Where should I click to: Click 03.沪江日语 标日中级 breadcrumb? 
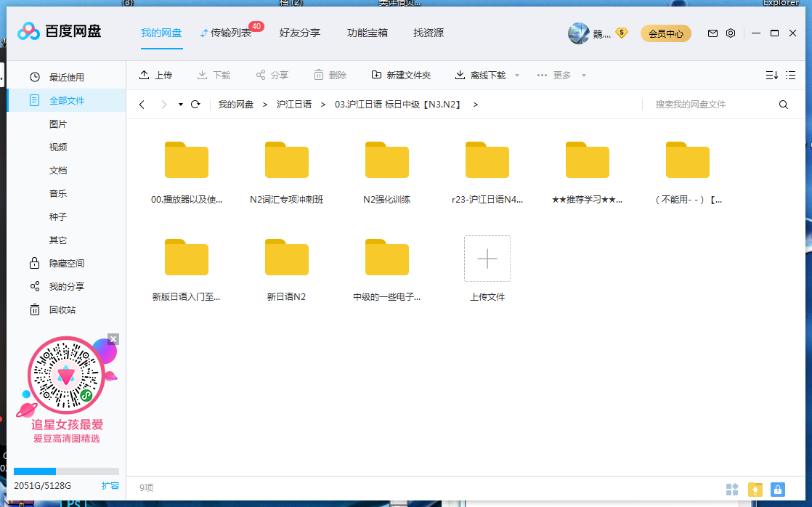(x=398, y=105)
